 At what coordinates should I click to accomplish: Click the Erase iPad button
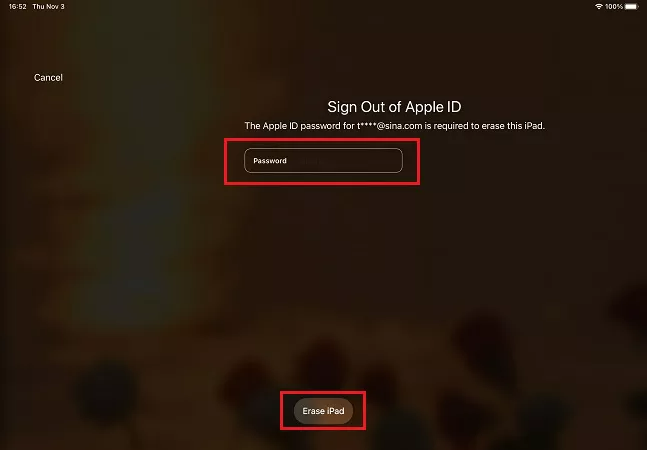(324, 411)
